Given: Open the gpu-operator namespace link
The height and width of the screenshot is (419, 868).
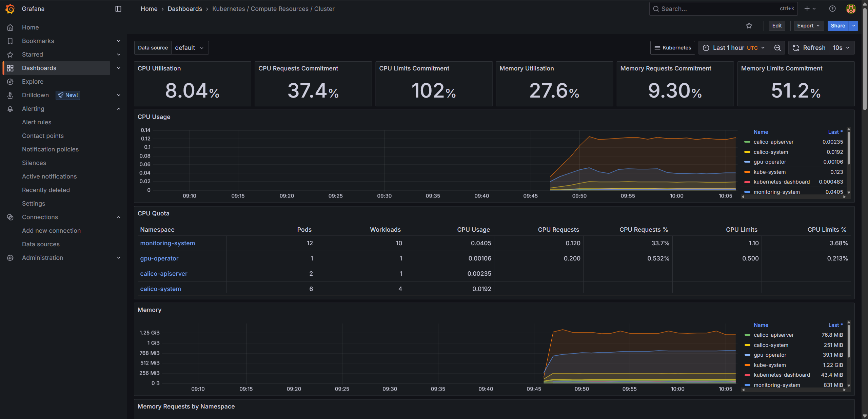Looking at the screenshot, I should (159, 258).
